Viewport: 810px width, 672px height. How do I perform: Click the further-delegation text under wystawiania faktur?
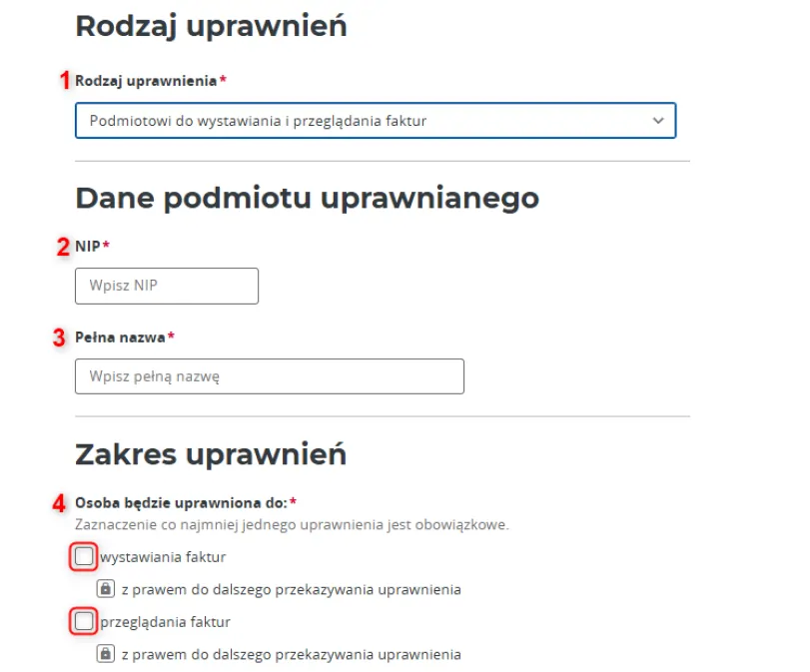[291, 589]
